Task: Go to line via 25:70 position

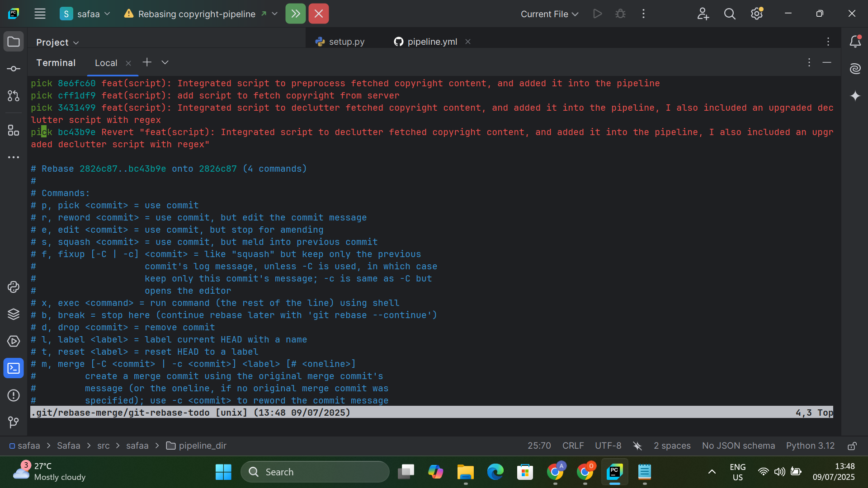Action: point(539,446)
